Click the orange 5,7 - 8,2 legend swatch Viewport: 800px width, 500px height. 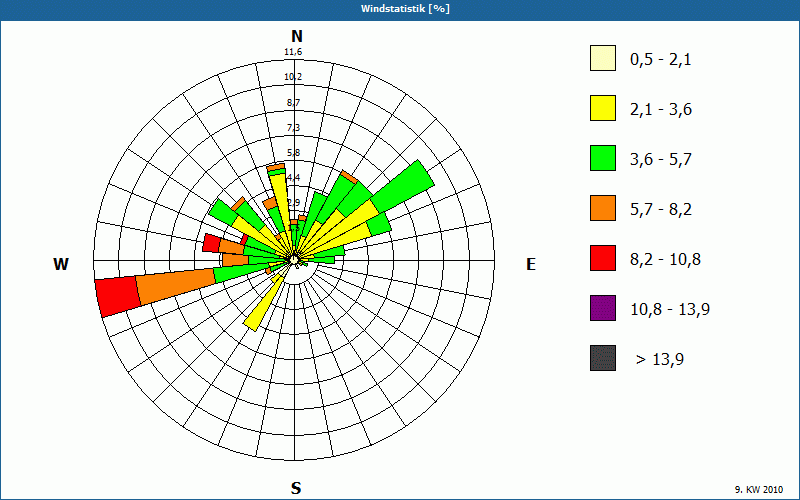[603, 208]
